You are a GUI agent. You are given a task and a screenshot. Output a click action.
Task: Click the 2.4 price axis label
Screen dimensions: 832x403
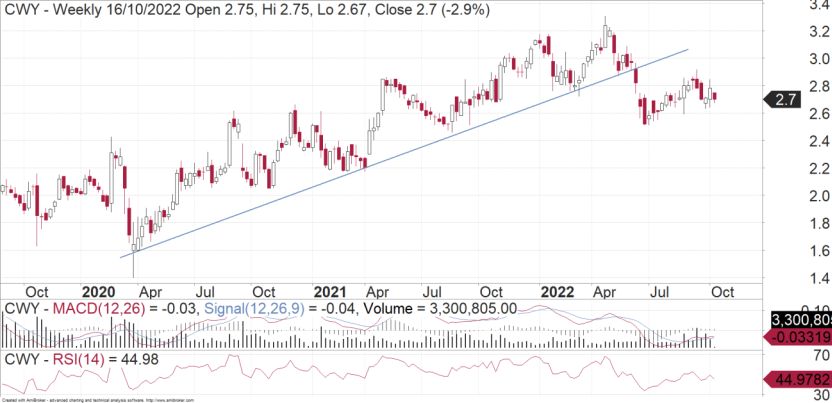(819, 141)
